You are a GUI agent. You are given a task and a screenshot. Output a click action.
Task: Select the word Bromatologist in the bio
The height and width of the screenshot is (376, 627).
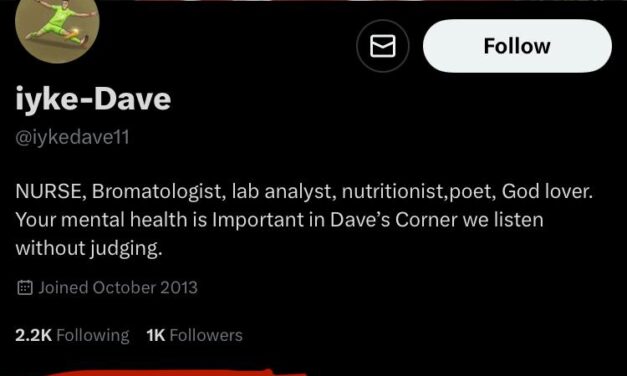[157, 192]
